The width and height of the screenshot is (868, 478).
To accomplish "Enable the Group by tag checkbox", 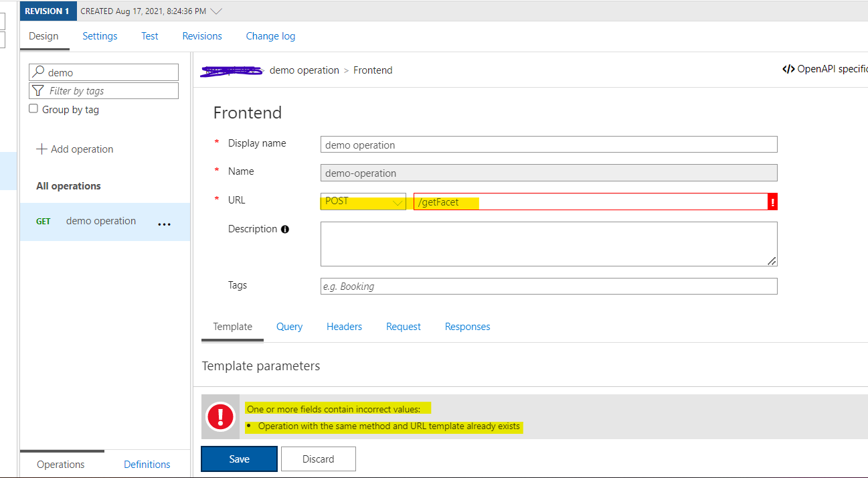I will click(x=33, y=108).
